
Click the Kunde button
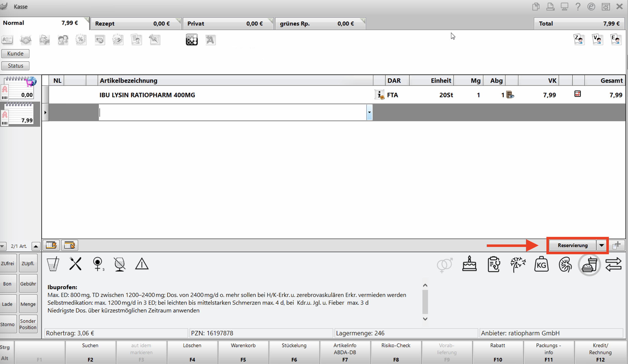click(x=15, y=53)
